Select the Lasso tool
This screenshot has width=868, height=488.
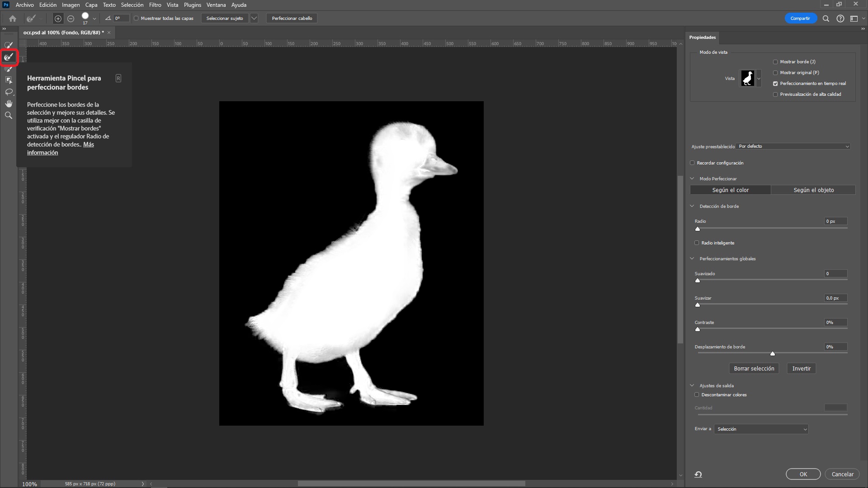[x=9, y=92]
